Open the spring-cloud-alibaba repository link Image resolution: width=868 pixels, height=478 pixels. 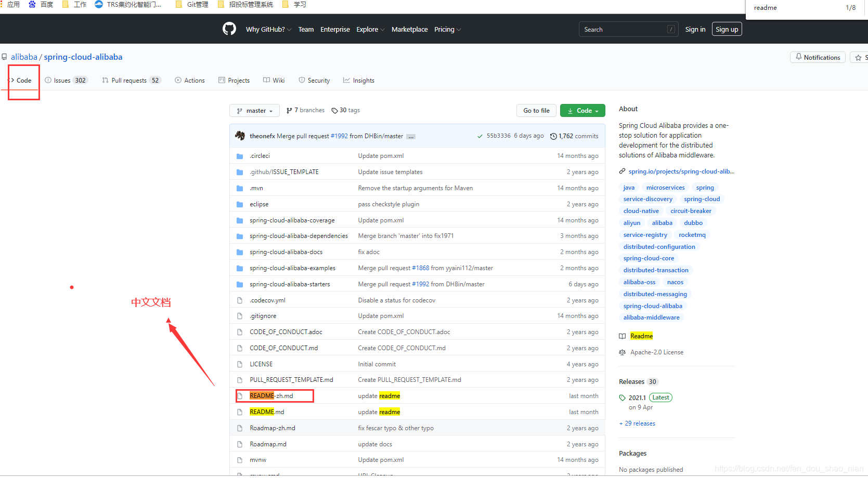[x=83, y=57]
